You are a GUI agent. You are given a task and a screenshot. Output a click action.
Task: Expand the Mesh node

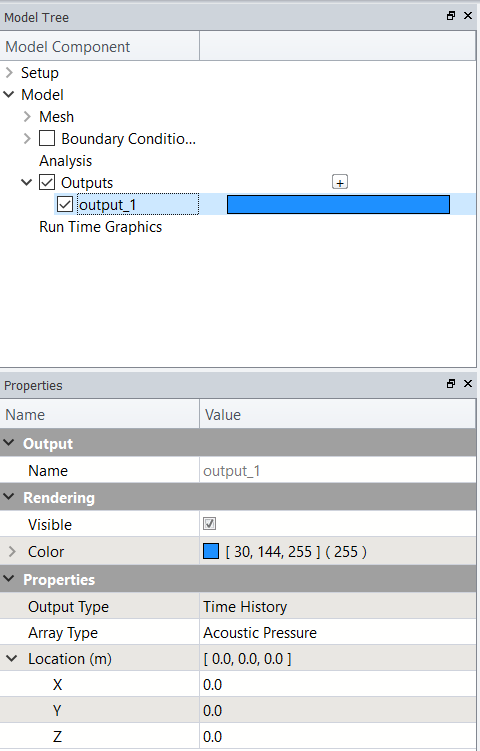[x=27, y=117]
